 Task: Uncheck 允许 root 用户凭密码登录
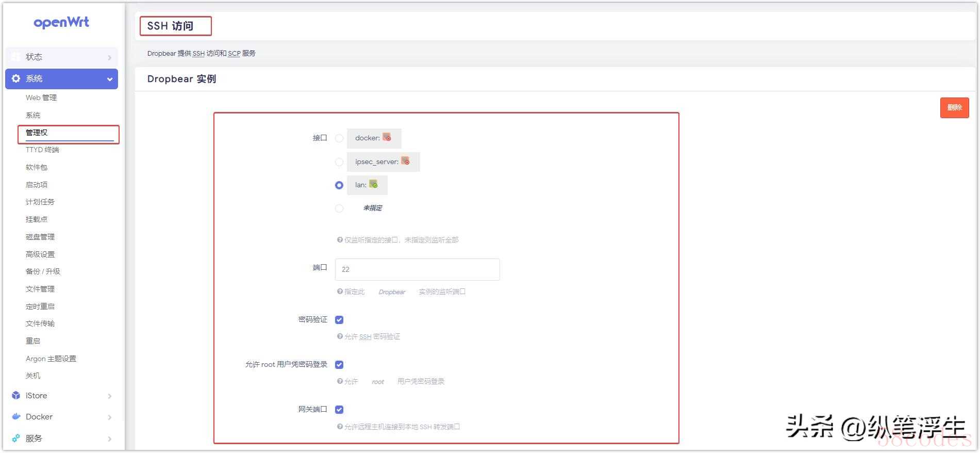[339, 365]
